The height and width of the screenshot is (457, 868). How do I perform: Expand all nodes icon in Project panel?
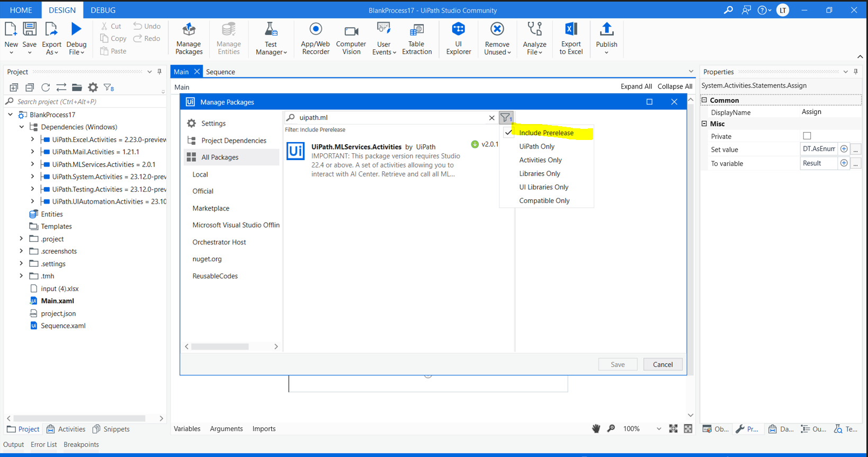[x=14, y=87]
